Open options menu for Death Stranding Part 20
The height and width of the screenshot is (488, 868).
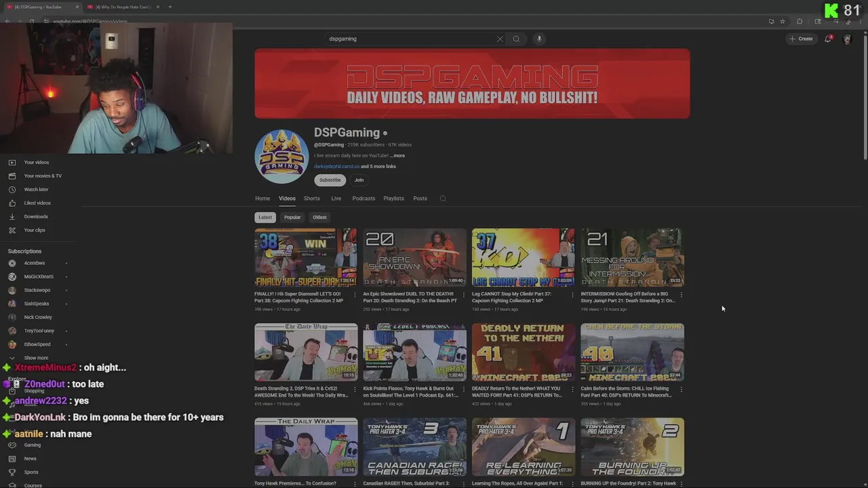(x=464, y=295)
